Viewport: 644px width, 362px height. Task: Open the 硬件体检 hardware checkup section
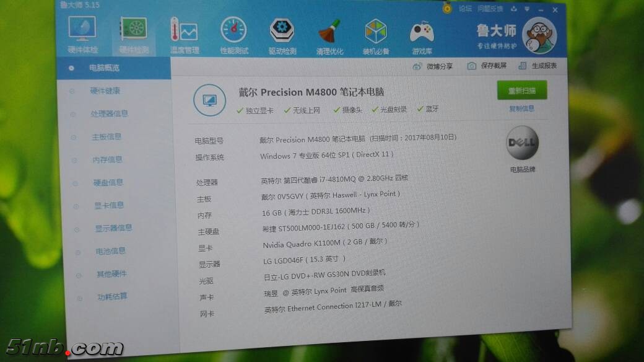point(82,35)
